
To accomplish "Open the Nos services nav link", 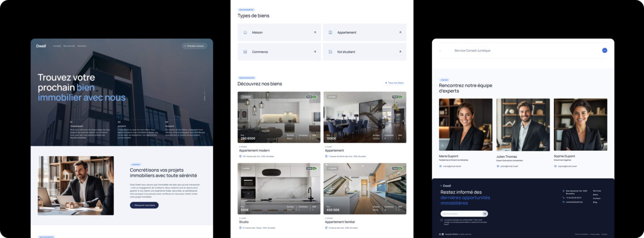I will (x=69, y=46).
